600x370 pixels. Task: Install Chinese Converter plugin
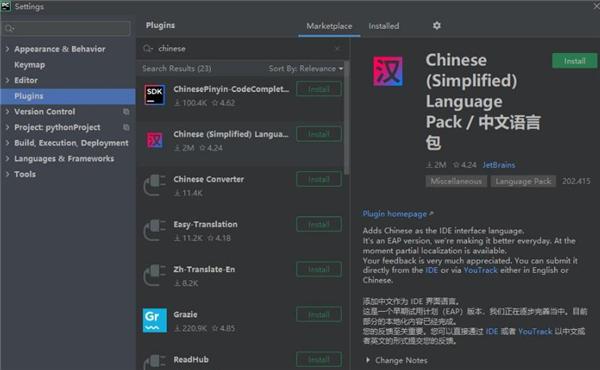(x=319, y=179)
